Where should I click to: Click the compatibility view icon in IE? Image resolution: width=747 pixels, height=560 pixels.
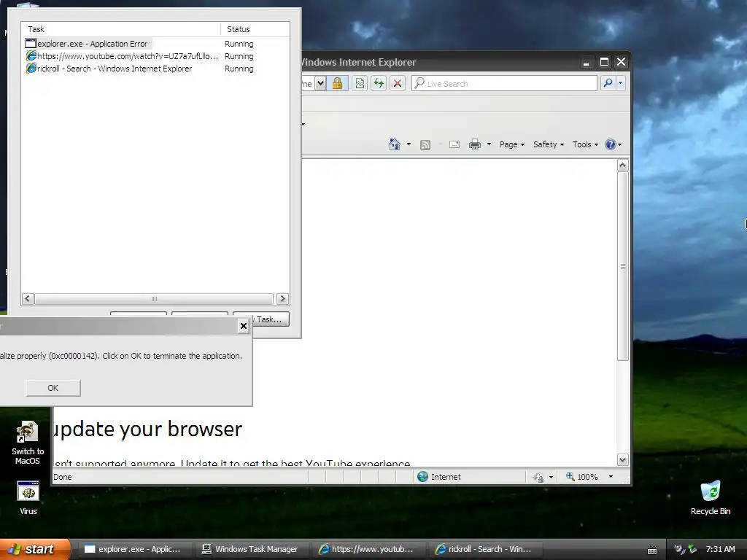[360, 83]
